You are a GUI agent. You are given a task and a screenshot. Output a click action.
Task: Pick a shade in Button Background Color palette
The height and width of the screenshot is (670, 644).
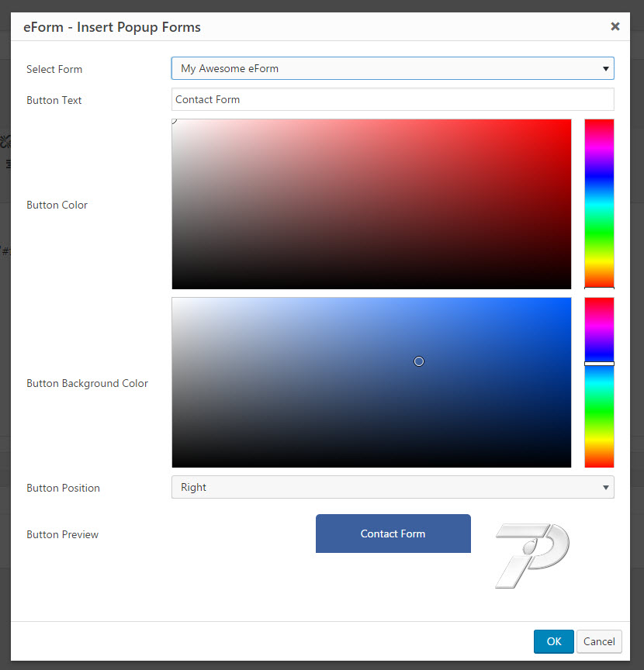[x=371, y=382]
